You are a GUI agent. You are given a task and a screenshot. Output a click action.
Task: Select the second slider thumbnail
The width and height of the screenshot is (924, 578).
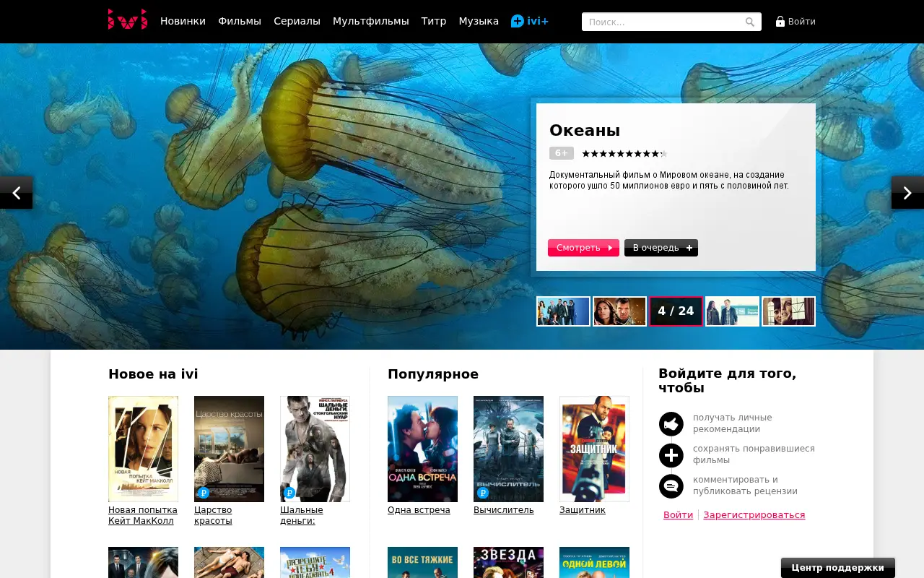coord(619,311)
